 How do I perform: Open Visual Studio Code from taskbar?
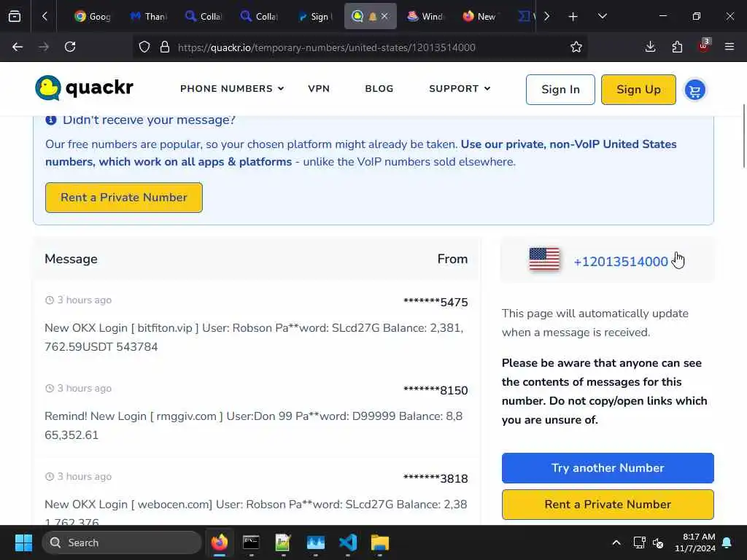(348, 542)
